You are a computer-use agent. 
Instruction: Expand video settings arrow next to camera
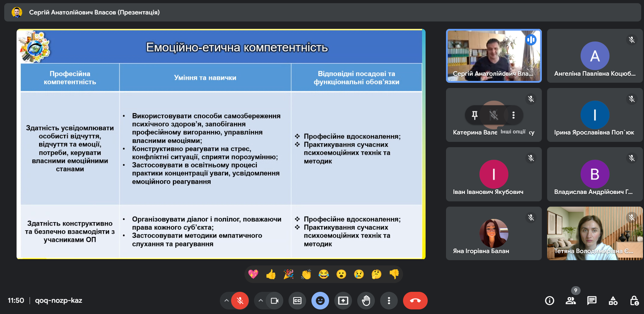tap(261, 301)
